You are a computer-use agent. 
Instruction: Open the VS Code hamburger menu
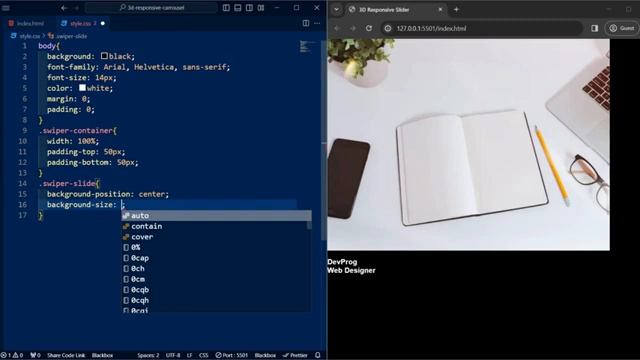(6, 8)
